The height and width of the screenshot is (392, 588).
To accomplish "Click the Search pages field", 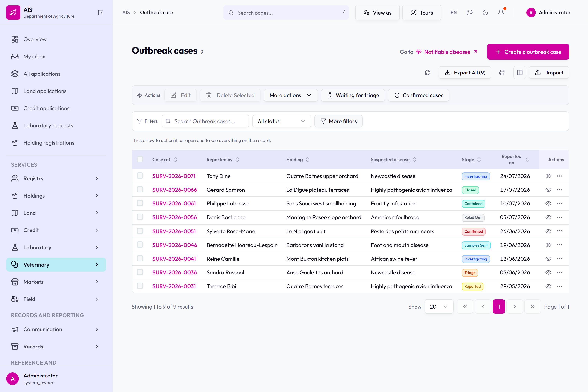I will (286, 13).
